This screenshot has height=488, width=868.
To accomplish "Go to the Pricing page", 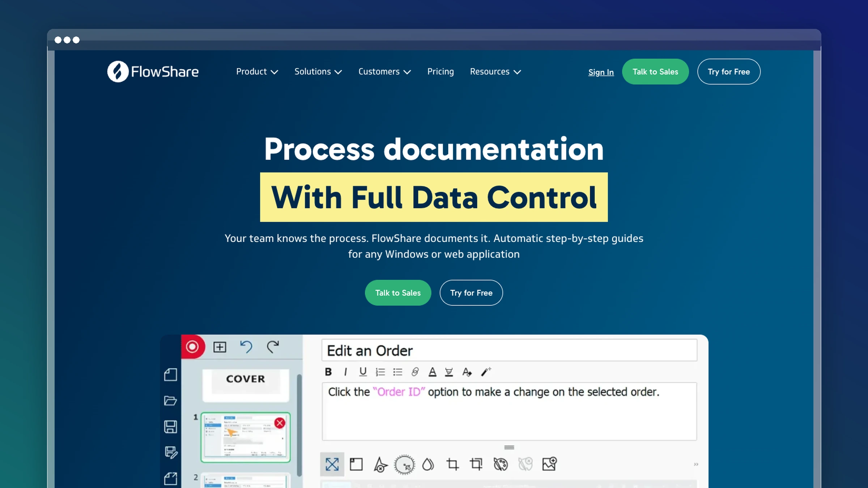I will (x=441, y=72).
